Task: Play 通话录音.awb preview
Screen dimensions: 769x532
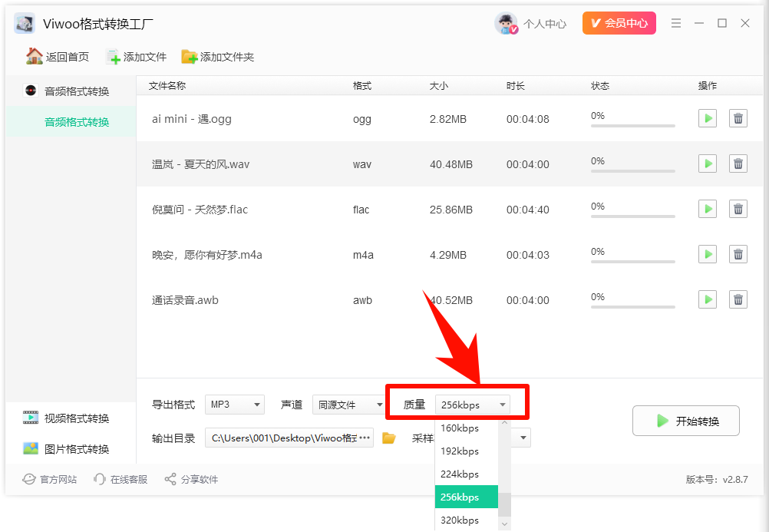Action: pyautogui.click(x=707, y=299)
